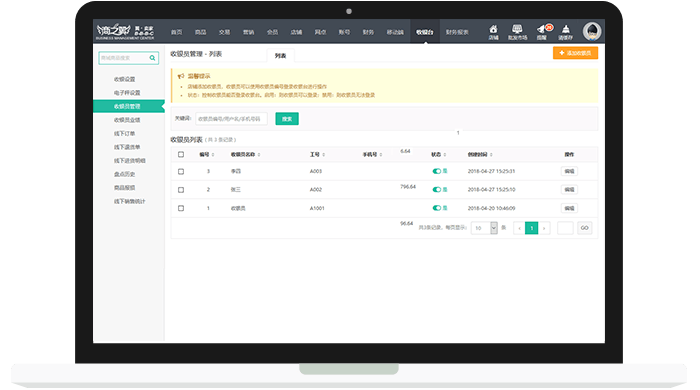Open 线下订单 in the sidebar
The image size is (700, 390).
125,133
